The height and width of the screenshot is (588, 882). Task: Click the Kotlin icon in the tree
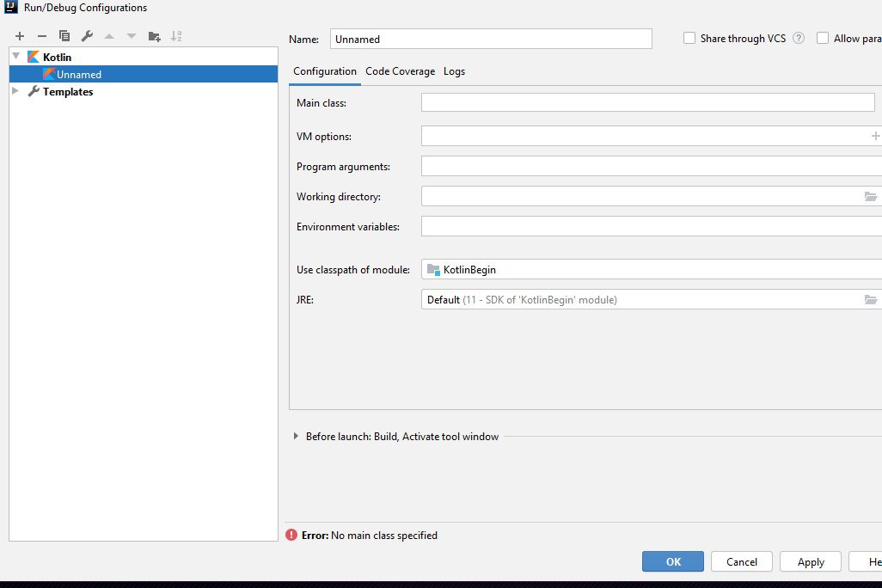pyautogui.click(x=34, y=57)
